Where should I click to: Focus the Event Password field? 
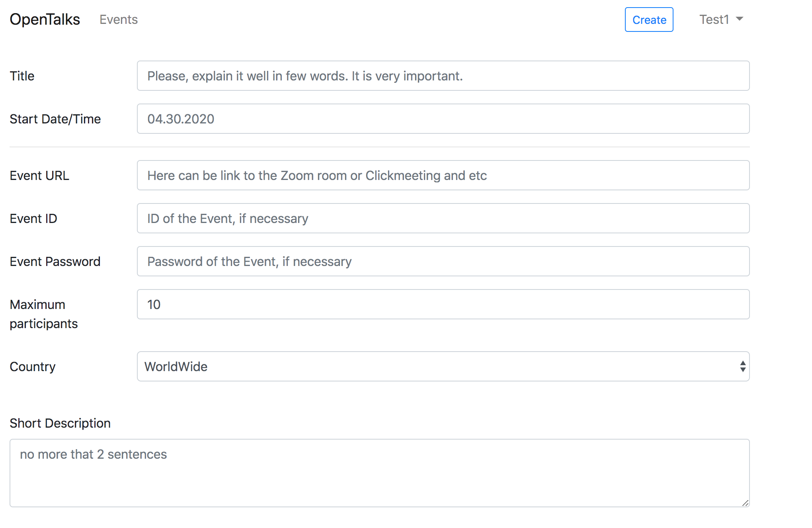[x=443, y=261]
